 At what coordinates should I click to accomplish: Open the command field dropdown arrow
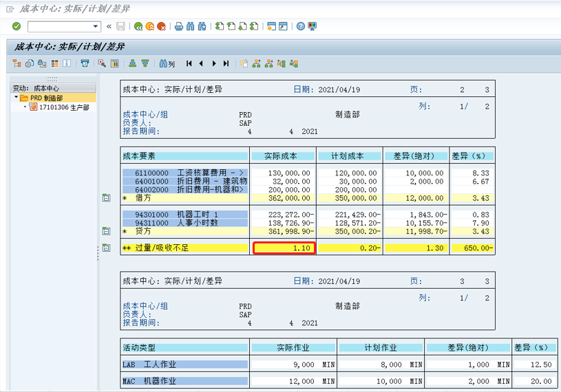click(96, 26)
